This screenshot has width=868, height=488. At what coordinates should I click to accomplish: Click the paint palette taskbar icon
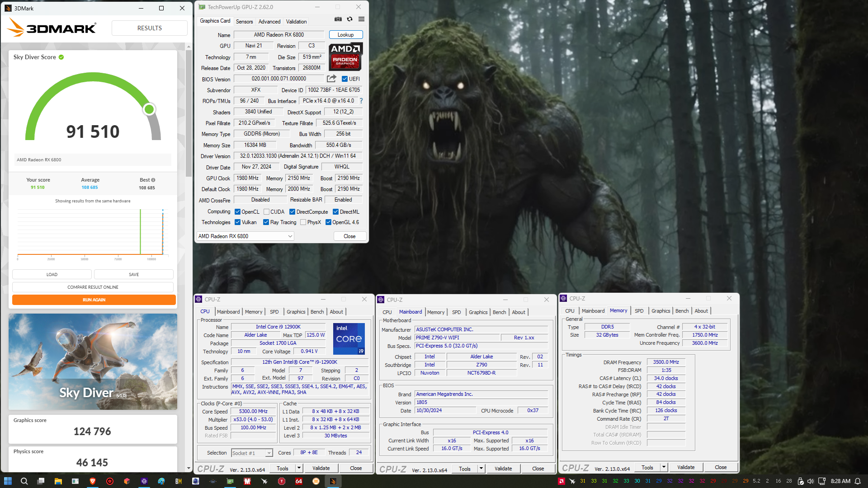point(161,481)
